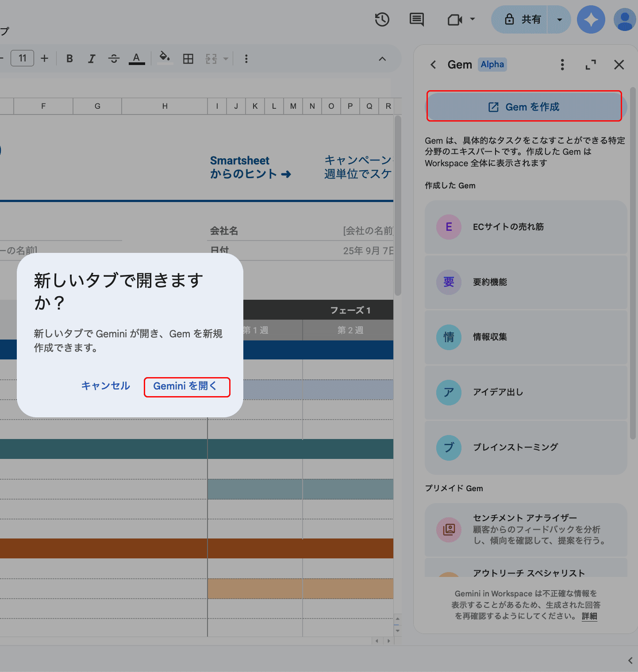This screenshot has width=638, height=672.
Task: Open Gem panel three-dot menu
Action: (562, 65)
